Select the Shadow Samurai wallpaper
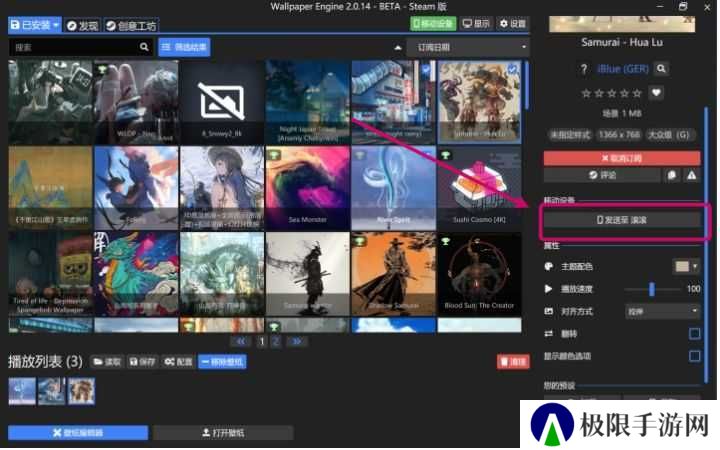The width and height of the screenshot is (720, 450). coord(394,274)
